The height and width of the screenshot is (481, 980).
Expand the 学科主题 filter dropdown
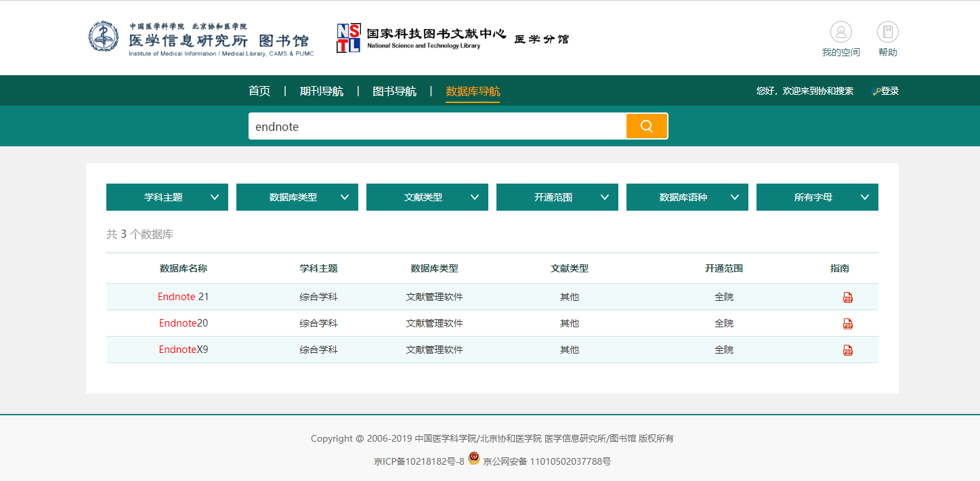(167, 197)
